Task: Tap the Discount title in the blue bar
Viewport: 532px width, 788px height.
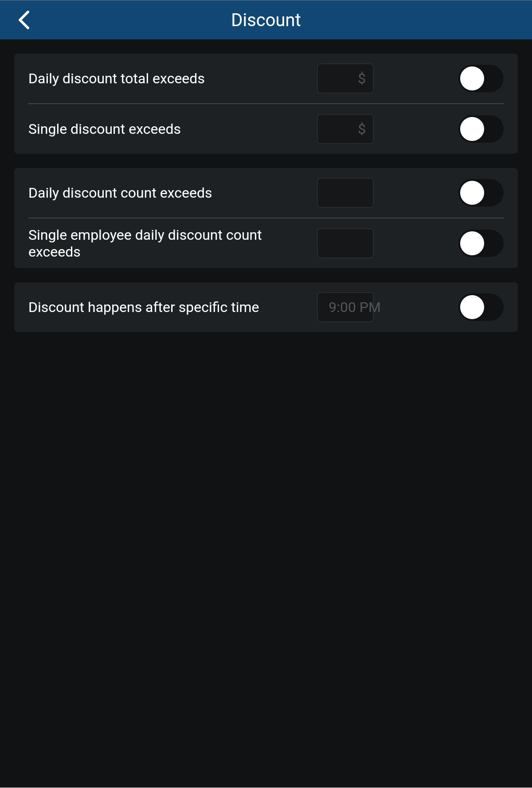Action: click(x=265, y=20)
